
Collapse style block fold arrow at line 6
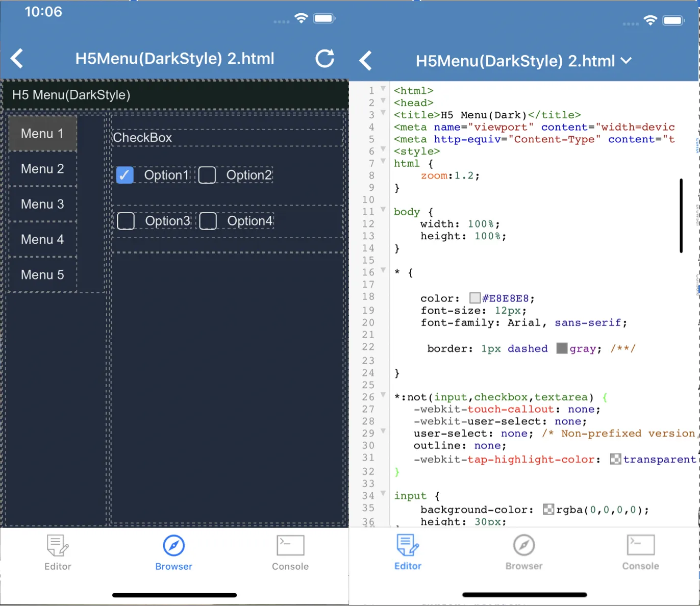383,149
